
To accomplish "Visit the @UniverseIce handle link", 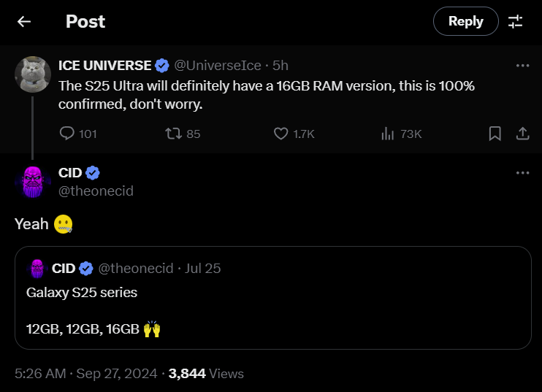I will (x=218, y=66).
